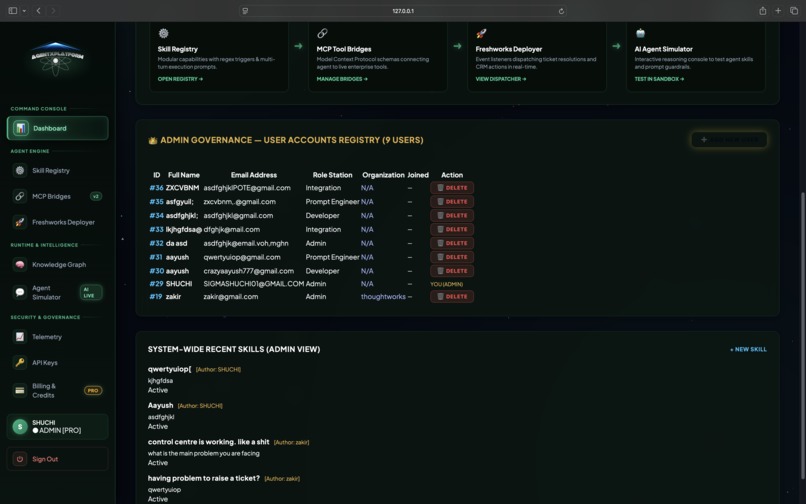Viewport: 806px width, 504px height.
Task: Click the crown icon beside Admin Governance
Action: (153, 140)
